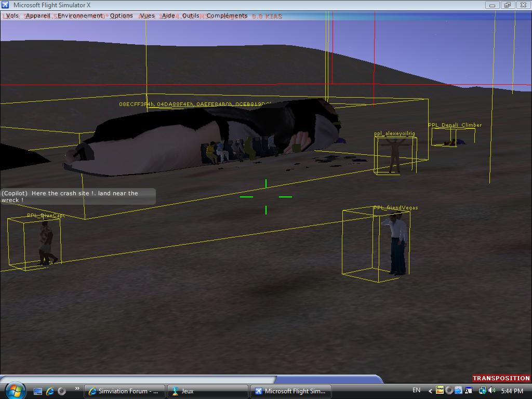This screenshot has height=399, width=532.
Task: Expand hidden system tray icons arrow
Action: coord(430,391)
